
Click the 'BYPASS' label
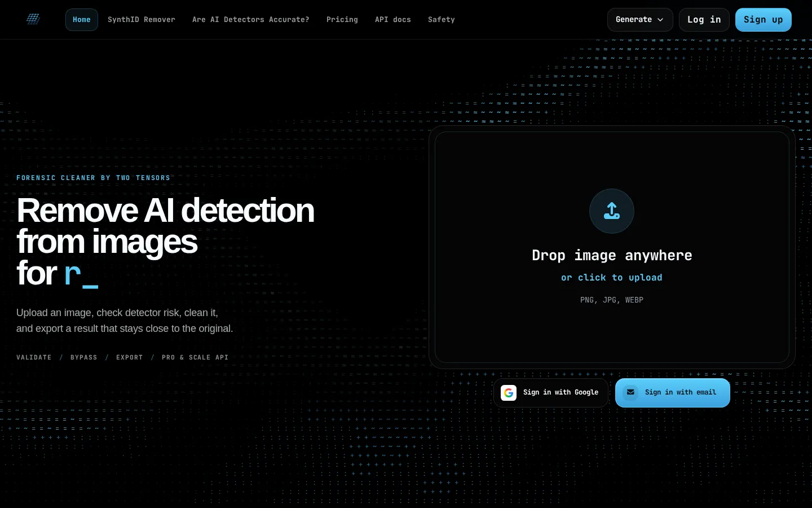click(x=84, y=357)
